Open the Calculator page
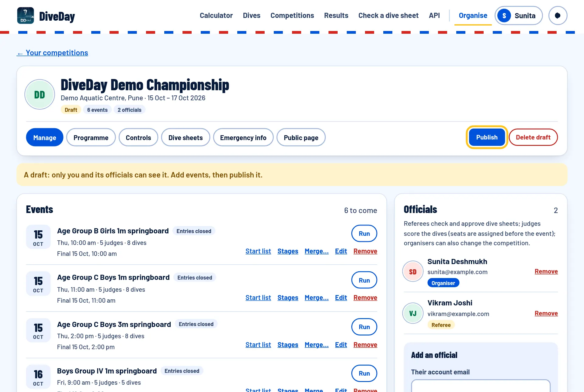 [216, 15]
